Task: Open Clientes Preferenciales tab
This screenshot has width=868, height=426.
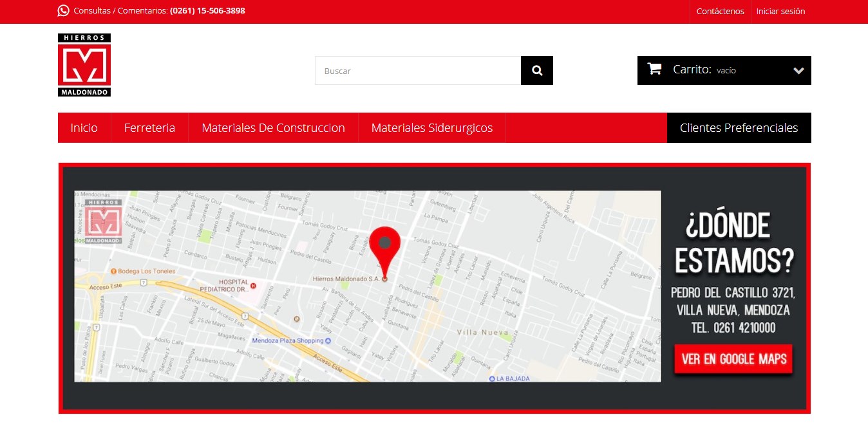Action: [739, 127]
